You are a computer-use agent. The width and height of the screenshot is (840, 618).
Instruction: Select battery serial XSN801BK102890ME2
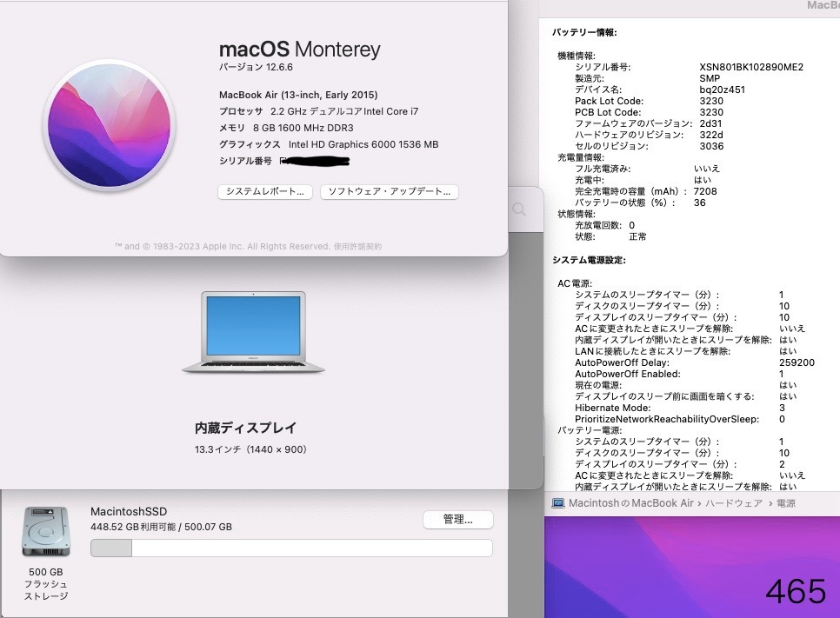pos(751,67)
